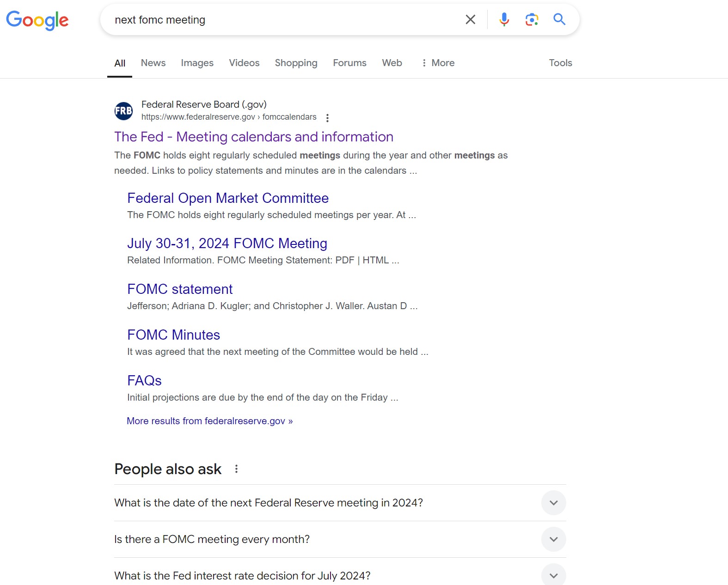The width and height of the screenshot is (728, 585).
Task: Expand next Federal Reserve meeting 2024 question
Action: pos(553,503)
